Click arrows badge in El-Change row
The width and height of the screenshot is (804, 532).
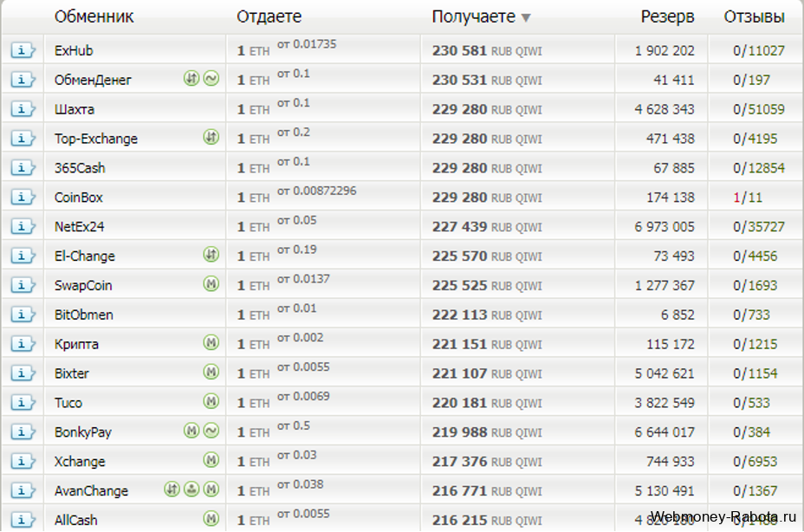pyautogui.click(x=211, y=255)
